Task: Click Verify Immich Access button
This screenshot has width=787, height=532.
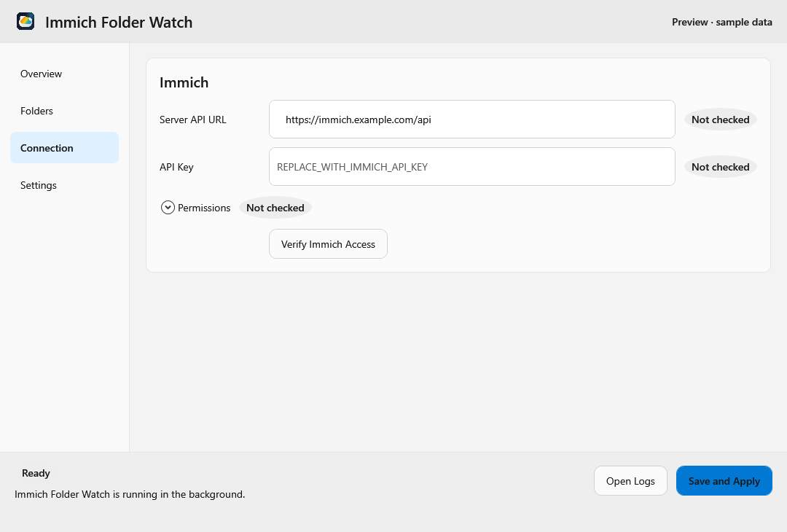Action: click(x=328, y=244)
